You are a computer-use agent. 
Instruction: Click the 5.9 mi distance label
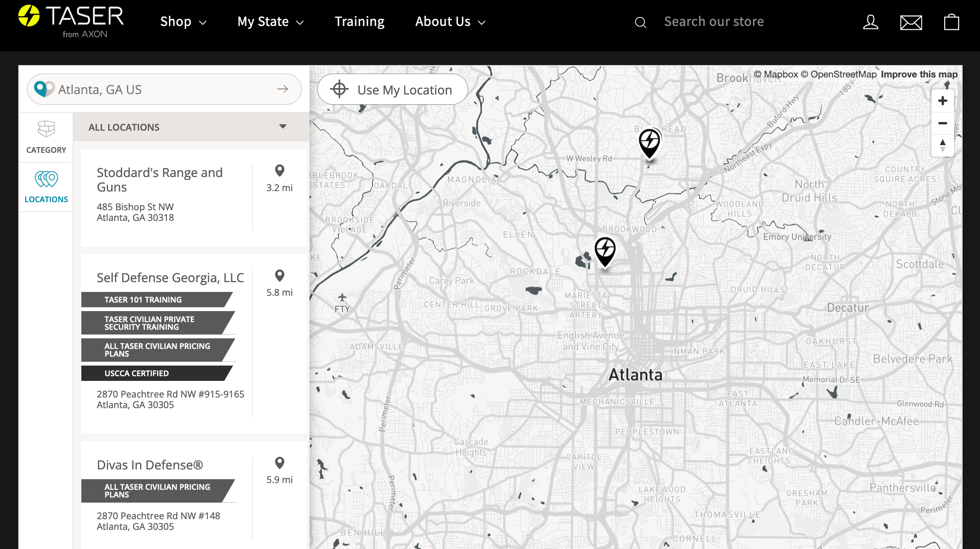[x=280, y=480]
